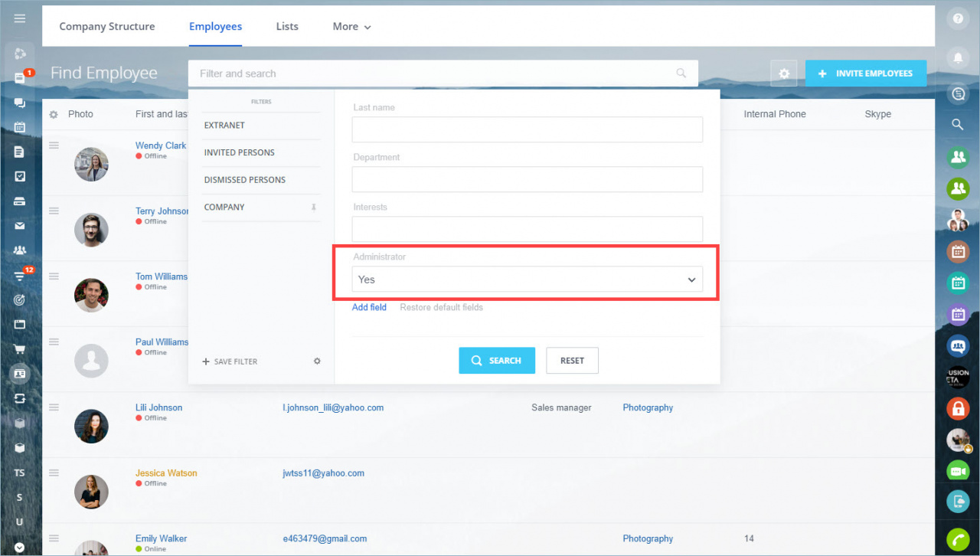Open the brown calendar chat icon
Viewport: 980px width, 556px height.
[958, 251]
